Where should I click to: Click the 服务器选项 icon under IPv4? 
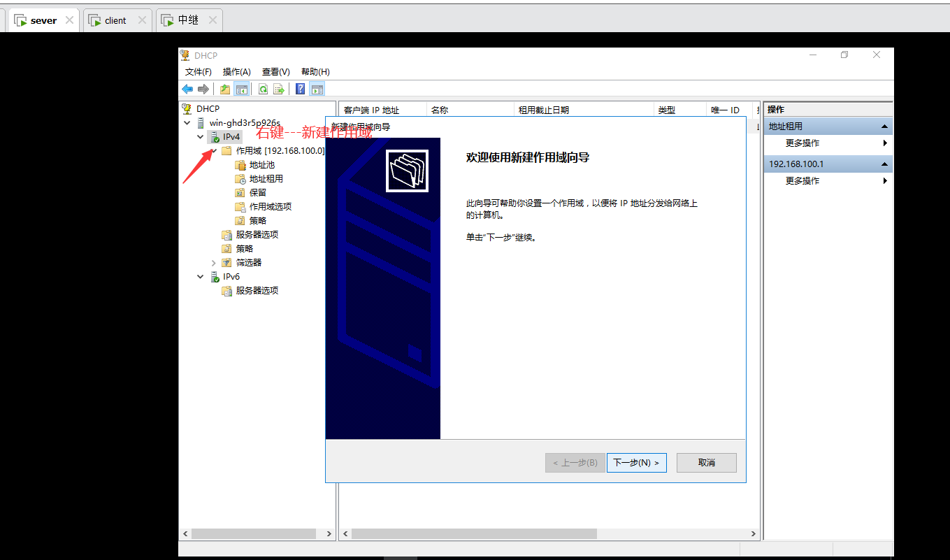point(226,235)
